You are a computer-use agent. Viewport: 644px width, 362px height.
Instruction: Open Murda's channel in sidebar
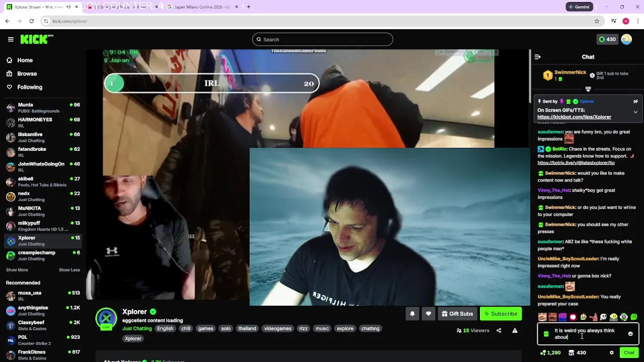click(43, 108)
